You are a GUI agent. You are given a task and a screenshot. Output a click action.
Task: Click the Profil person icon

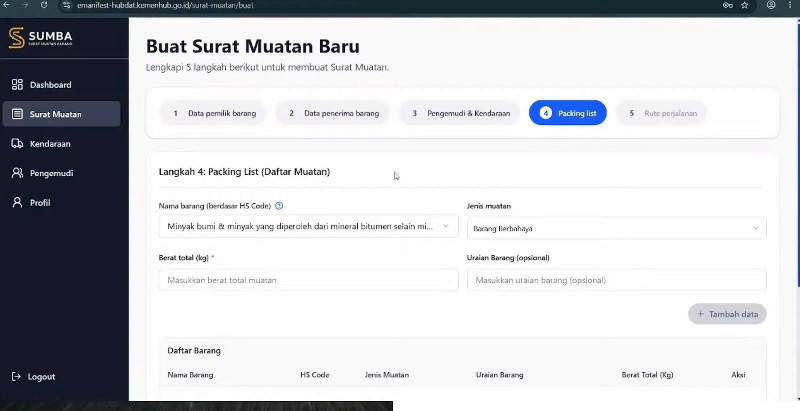click(x=17, y=202)
